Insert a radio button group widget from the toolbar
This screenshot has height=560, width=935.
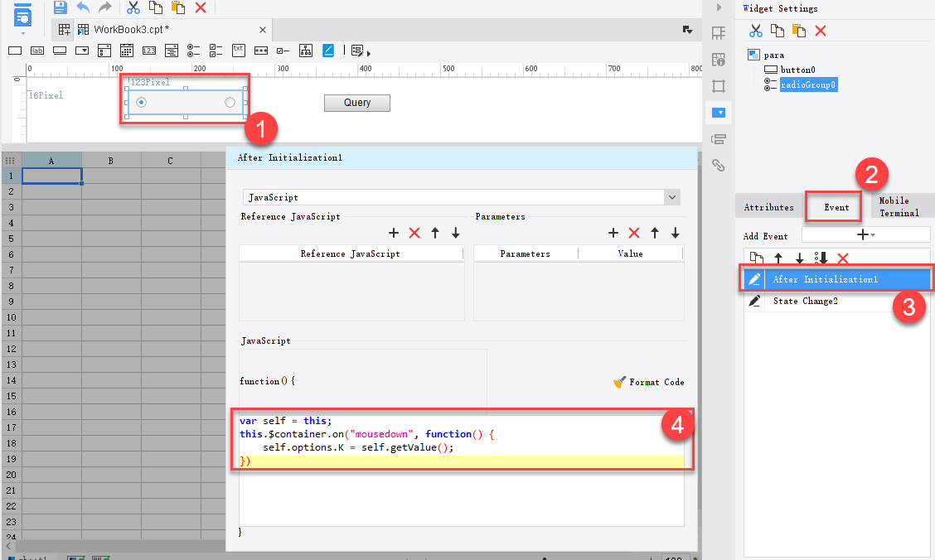(x=193, y=51)
